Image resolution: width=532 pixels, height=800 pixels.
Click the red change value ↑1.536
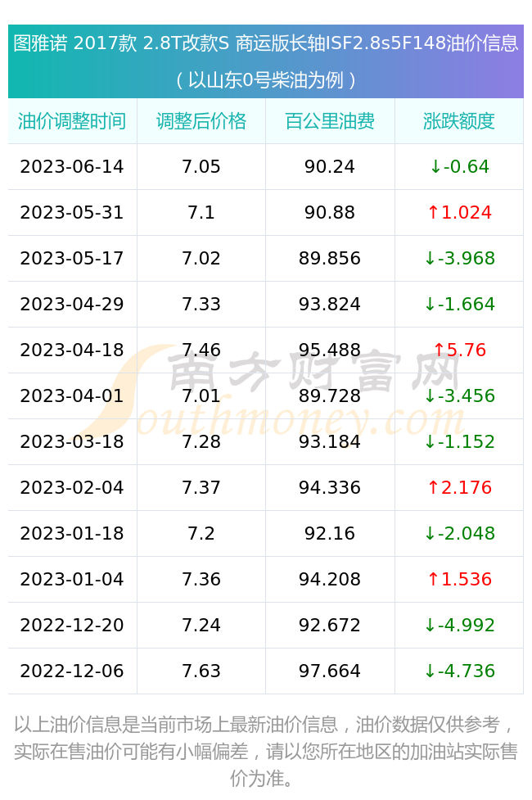tap(460, 580)
